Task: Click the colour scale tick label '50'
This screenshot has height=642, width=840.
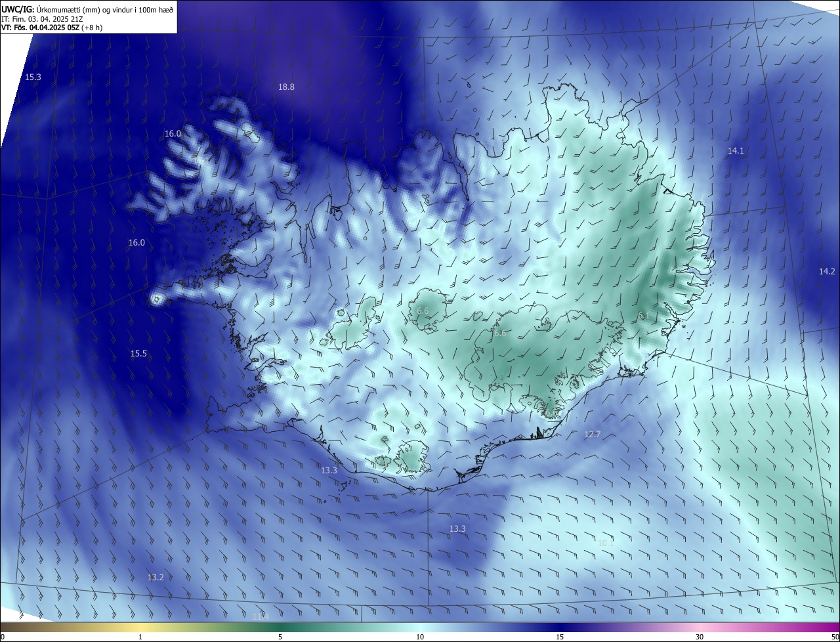Action: point(835,637)
